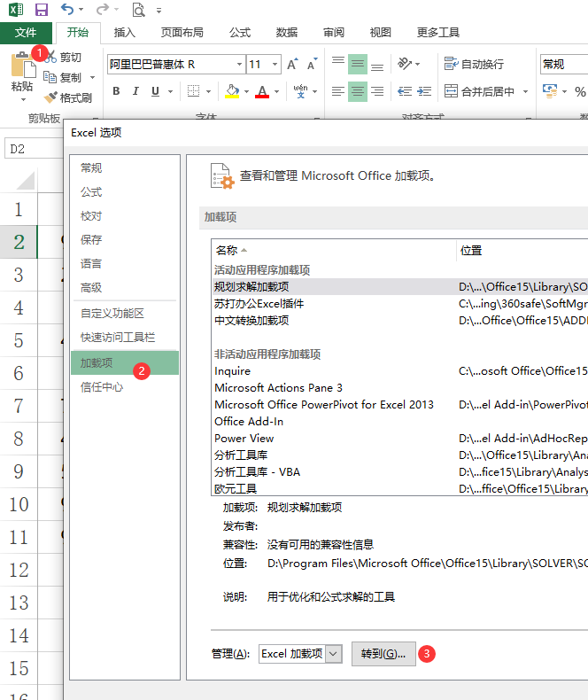Decrease indent level

pos(405,91)
